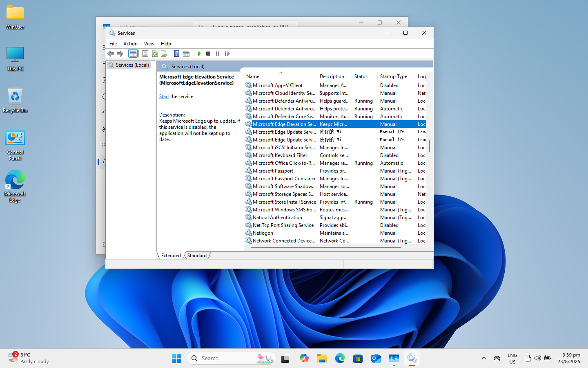This screenshot has width=588, height=368.
Task: Launch Copilot from the taskbar
Action: pyautogui.click(x=304, y=358)
